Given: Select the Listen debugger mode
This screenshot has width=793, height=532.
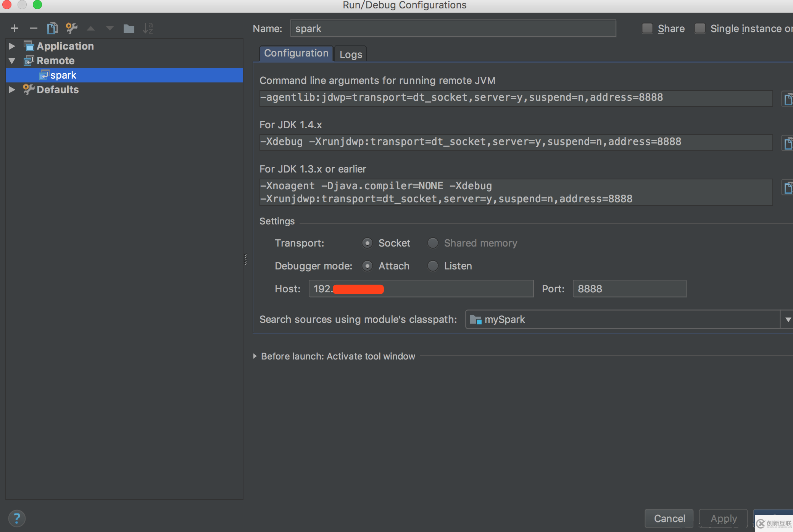Looking at the screenshot, I should coord(434,265).
